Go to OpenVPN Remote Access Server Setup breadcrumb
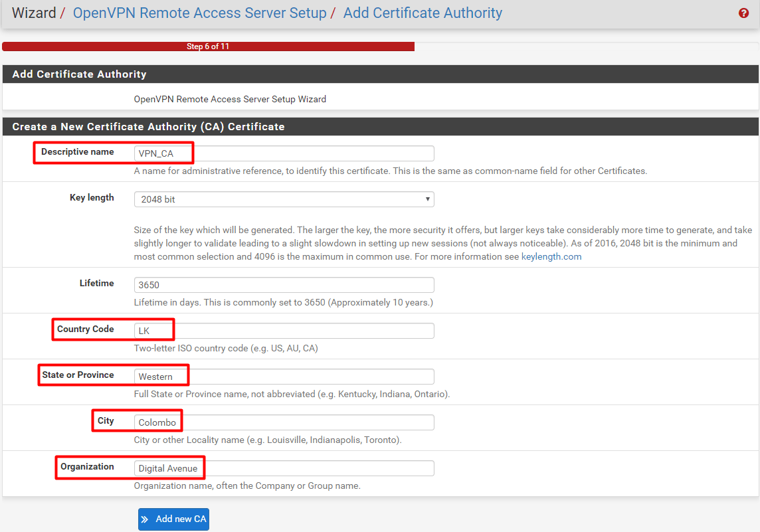Image resolution: width=760 pixels, height=532 pixels. tap(199, 13)
